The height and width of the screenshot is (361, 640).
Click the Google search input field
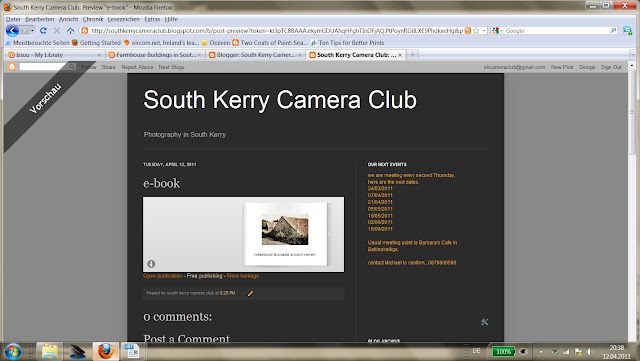(557, 31)
